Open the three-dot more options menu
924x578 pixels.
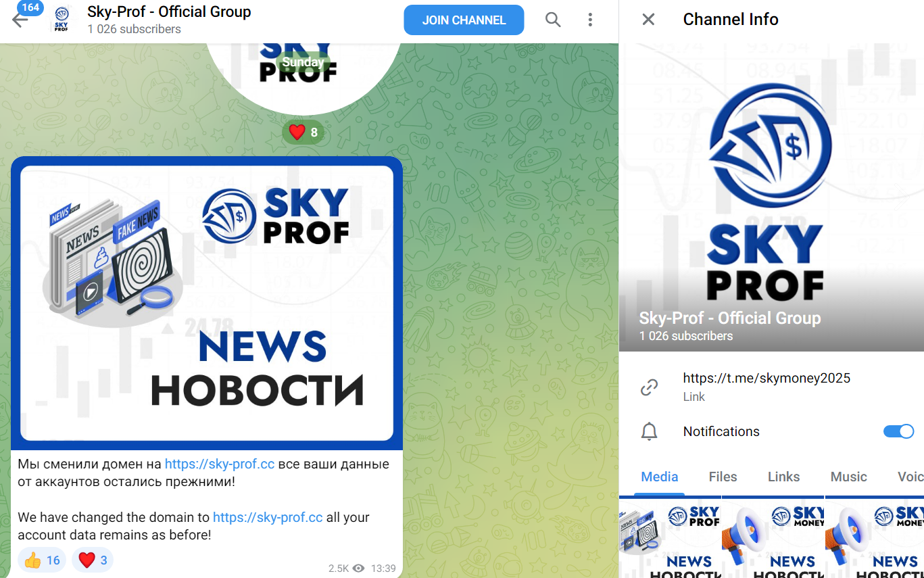coord(590,20)
